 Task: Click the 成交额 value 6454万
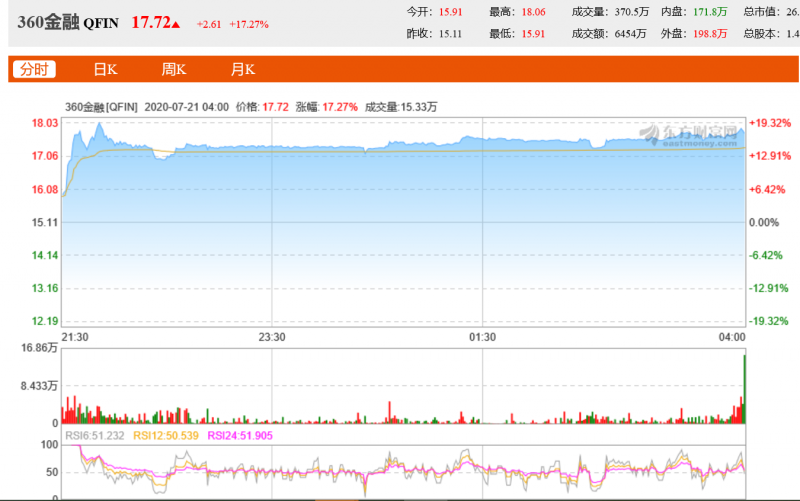point(631,34)
